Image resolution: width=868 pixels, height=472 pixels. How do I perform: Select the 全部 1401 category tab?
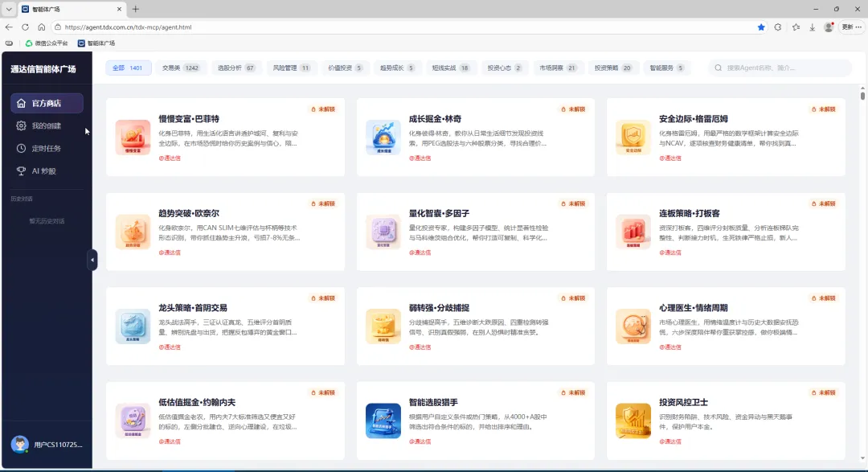[x=128, y=68]
